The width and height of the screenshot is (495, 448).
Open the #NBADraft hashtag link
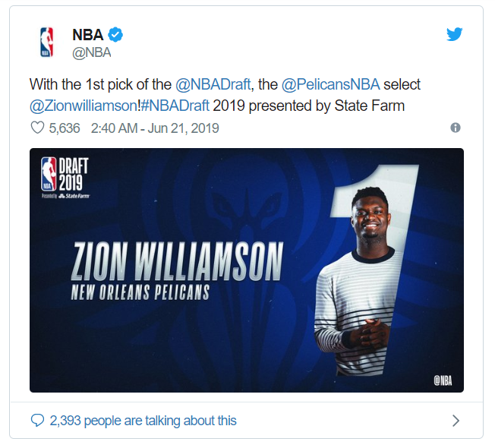pos(175,106)
